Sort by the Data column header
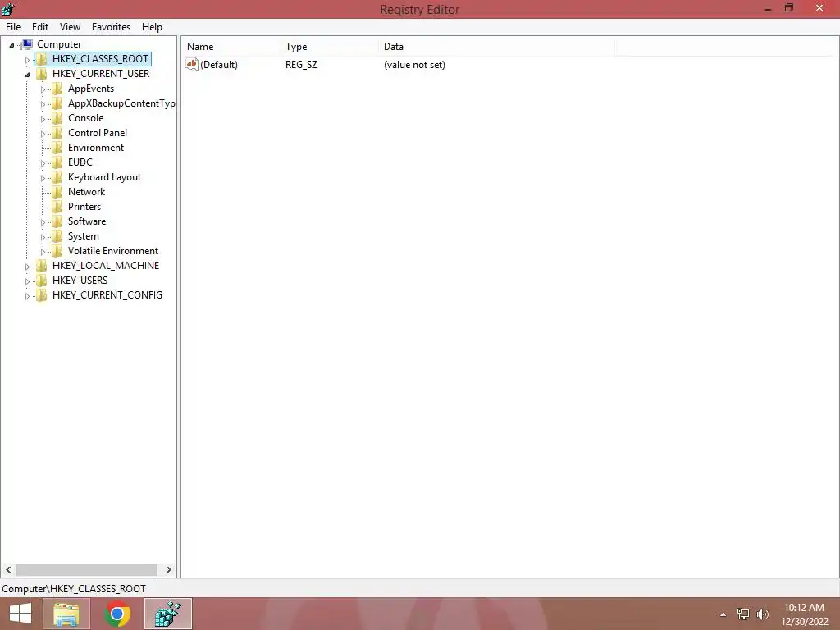This screenshot has width=840, height=630. pos(496,47)
